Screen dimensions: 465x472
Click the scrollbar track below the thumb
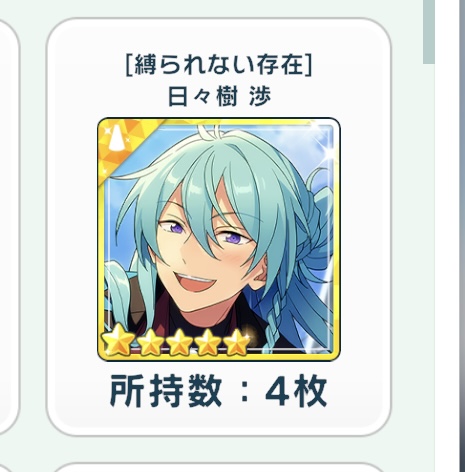(x=429, y=267)
